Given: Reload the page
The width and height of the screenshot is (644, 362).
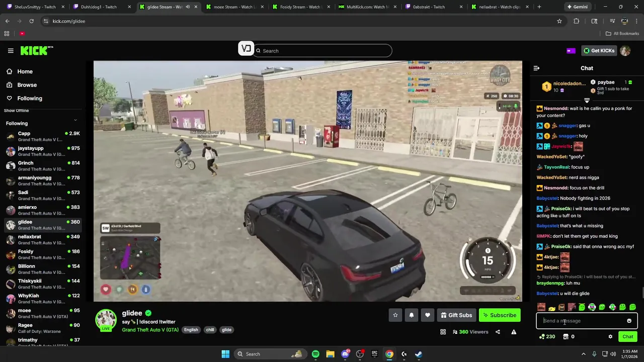Looking at the screenshot, I should (31, 21).
